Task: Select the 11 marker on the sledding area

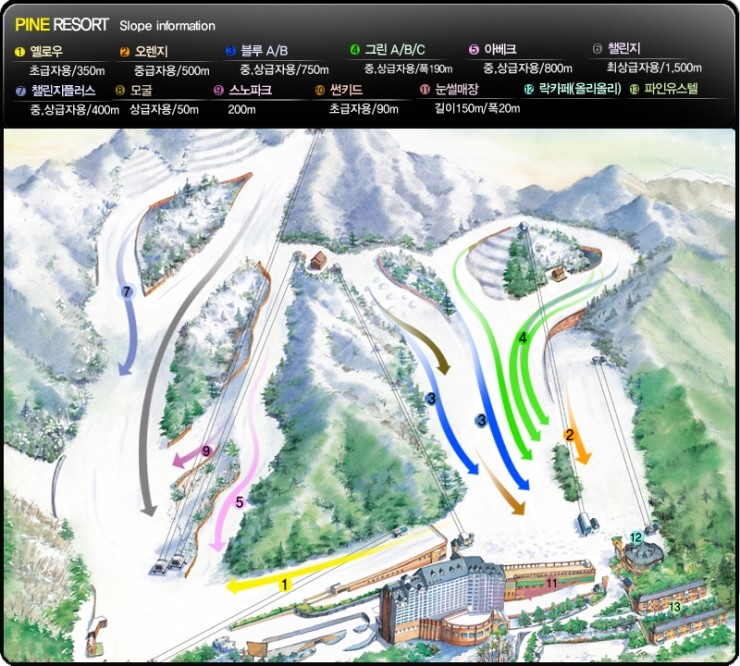Action: (x=552, y=583)
